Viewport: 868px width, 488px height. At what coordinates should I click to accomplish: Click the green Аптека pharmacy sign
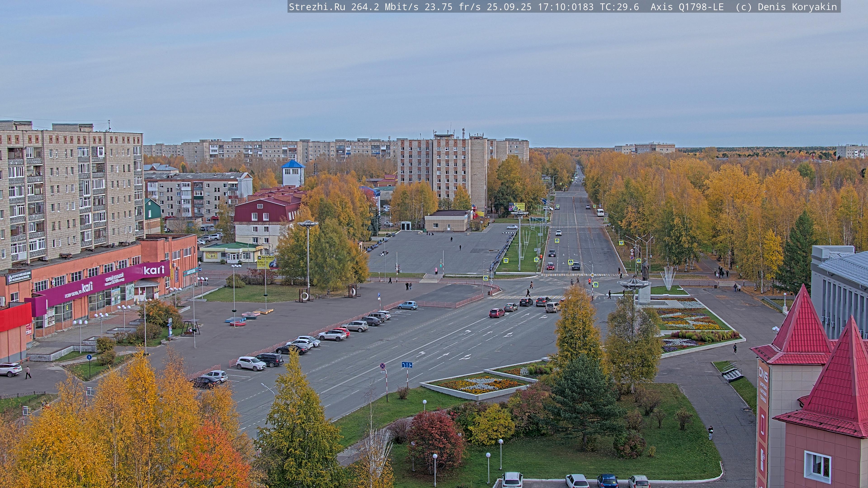pyautogui.click(x=191, y=271)
